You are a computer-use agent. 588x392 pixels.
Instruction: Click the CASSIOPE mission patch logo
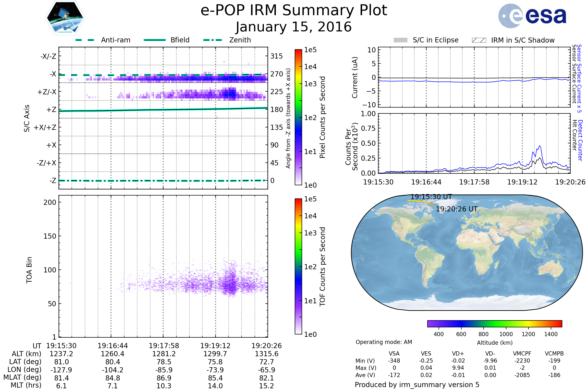[65, 18]
